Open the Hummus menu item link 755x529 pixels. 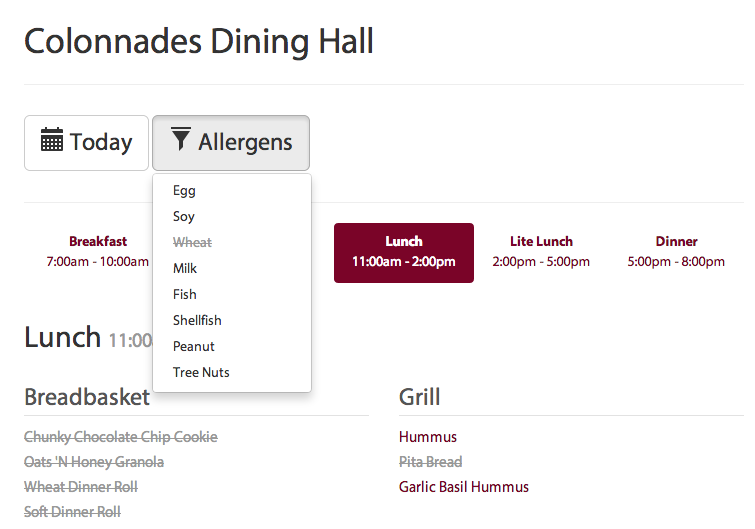pyautogui.click(x=428, y=437)
